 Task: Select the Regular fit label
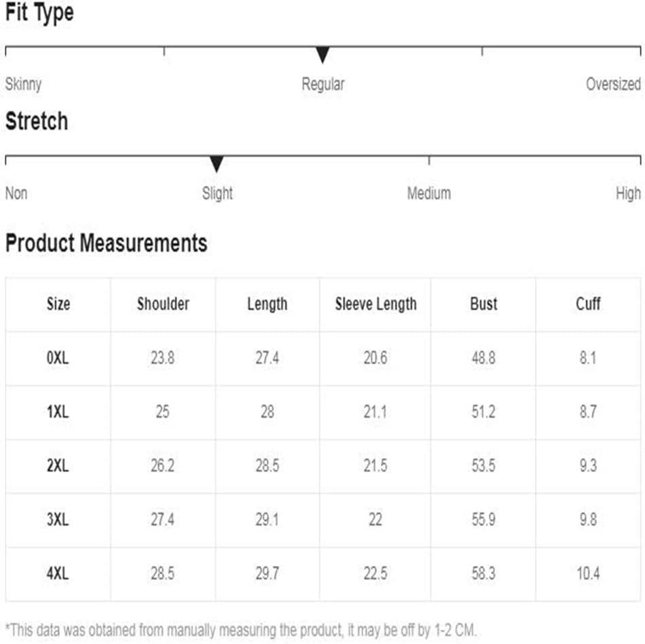click(x=323, y=84)
